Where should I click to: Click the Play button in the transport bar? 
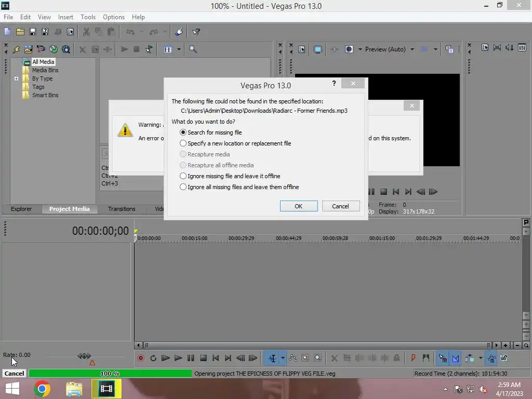coord(178,358)
